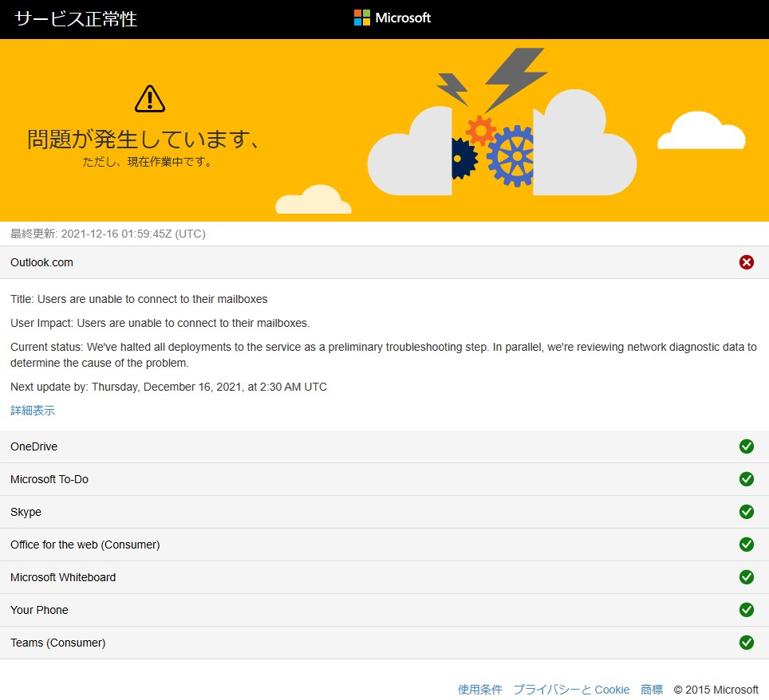Click the green checkmark beside Microsoft To-Do

point(747,479)
